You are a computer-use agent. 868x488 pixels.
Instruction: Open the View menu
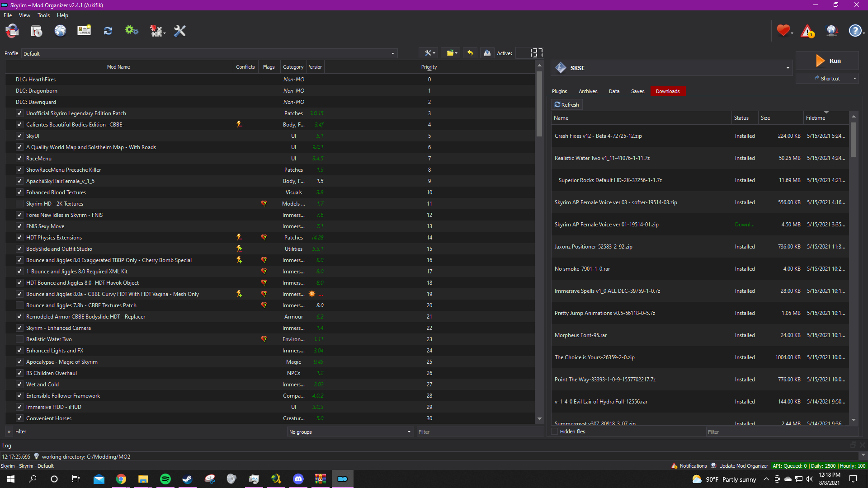pos(24,15)
